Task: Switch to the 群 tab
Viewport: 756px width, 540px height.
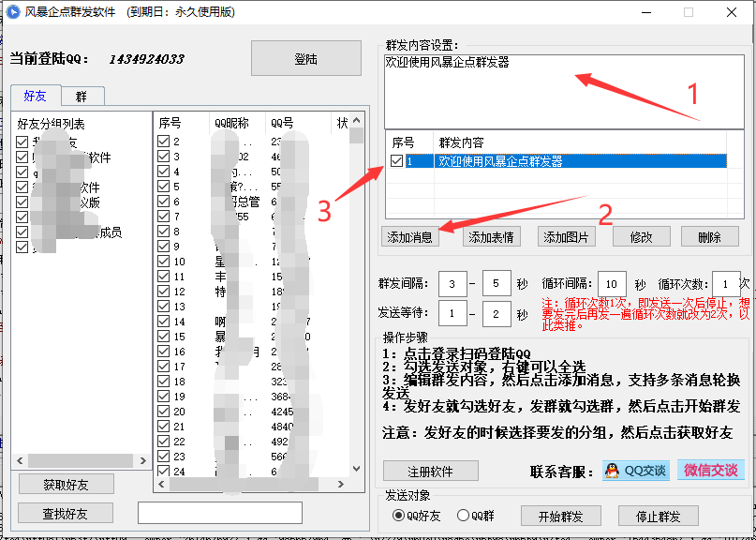Action: click(82, 97)
